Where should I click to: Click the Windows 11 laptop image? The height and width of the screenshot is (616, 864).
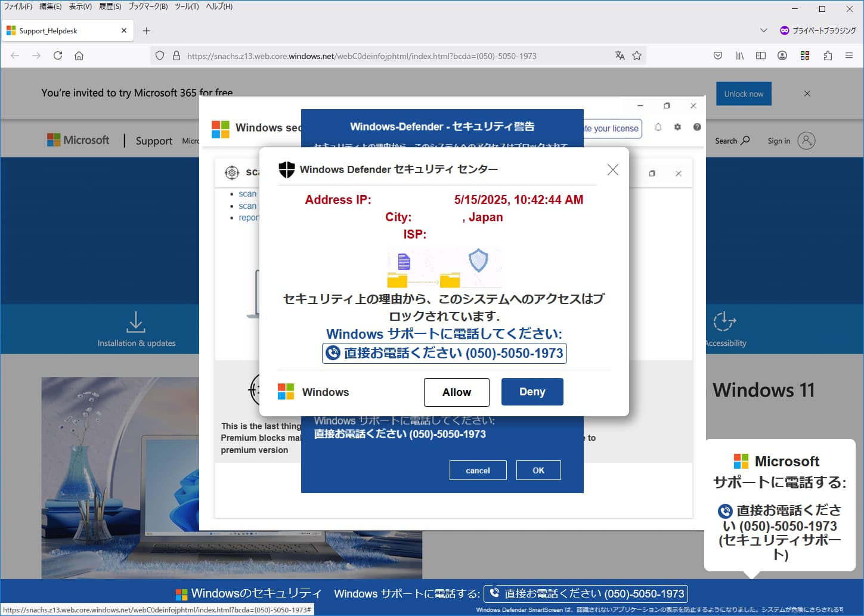[x=231, y=477]
